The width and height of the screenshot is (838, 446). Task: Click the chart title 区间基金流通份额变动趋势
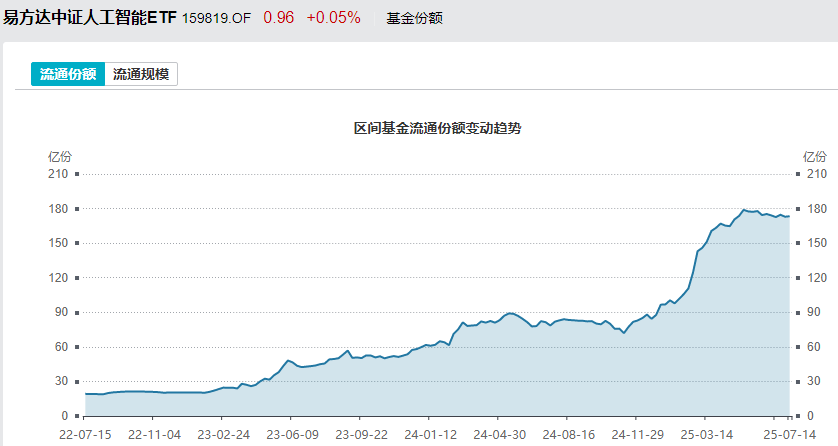click(x=437, y=128)
